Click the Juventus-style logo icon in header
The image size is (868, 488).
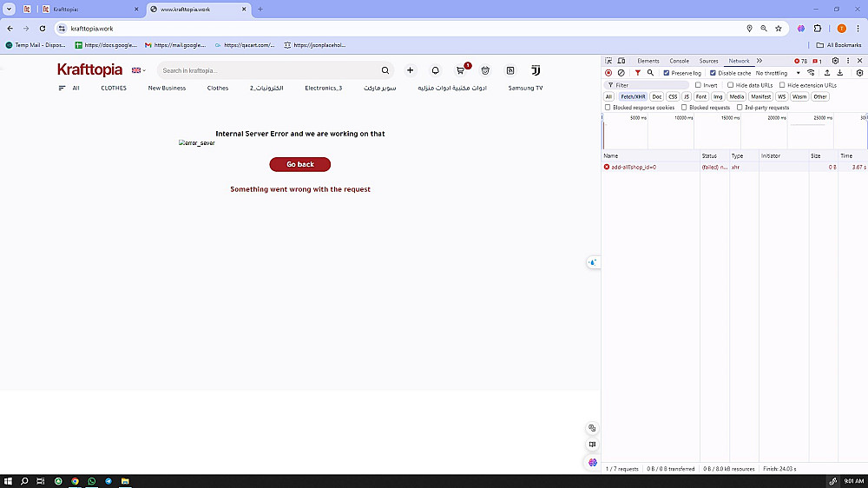pos(536,70)
